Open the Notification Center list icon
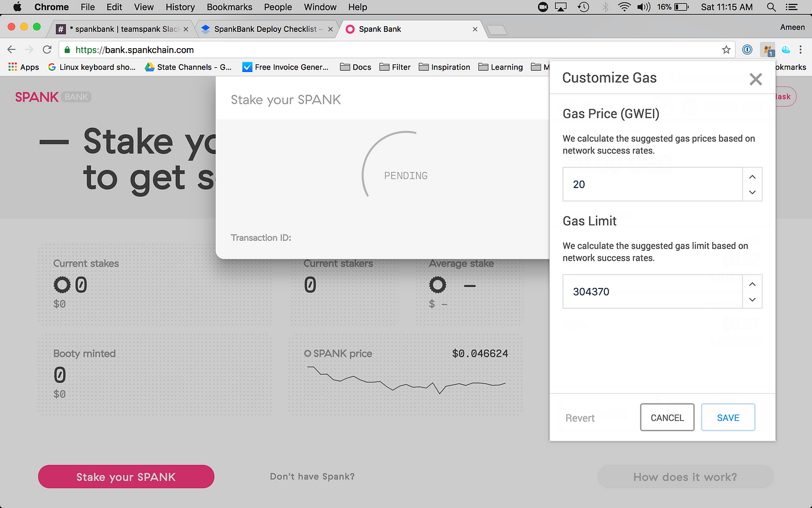This screenshot has height=508, width=812. click(x=791, y=7)
